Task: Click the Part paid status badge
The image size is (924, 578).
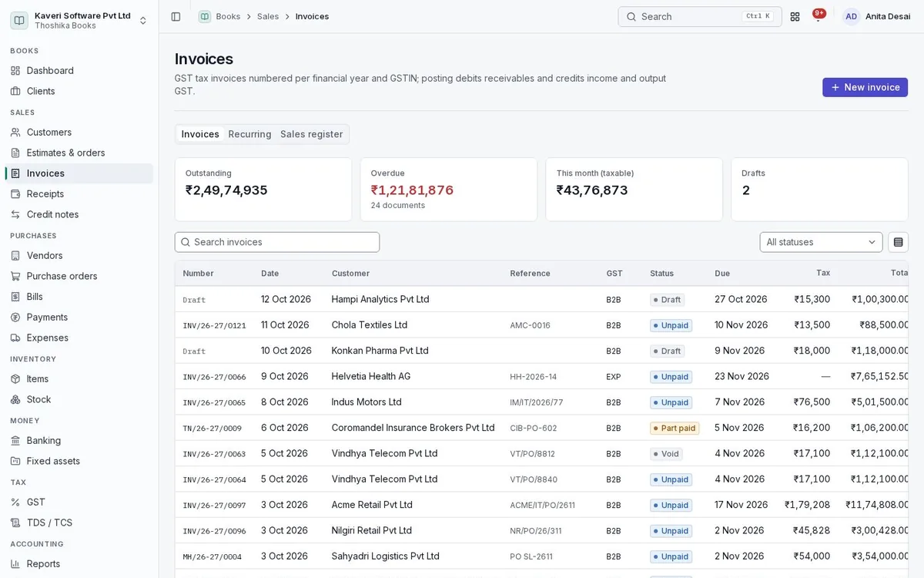Action: [x=675, y=428]
